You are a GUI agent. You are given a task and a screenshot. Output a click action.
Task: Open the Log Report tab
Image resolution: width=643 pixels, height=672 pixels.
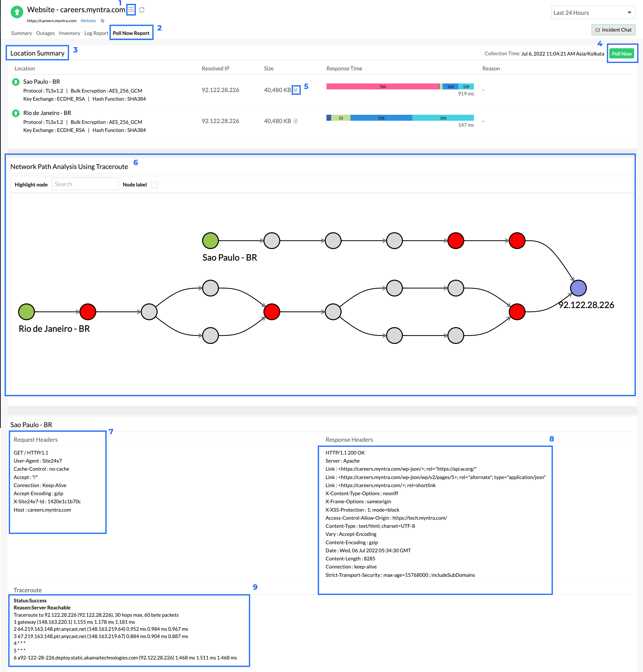(96, 33)
